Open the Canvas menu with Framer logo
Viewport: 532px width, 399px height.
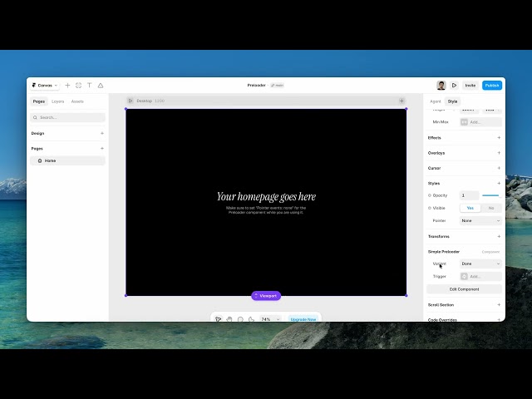tap(44, 86)
